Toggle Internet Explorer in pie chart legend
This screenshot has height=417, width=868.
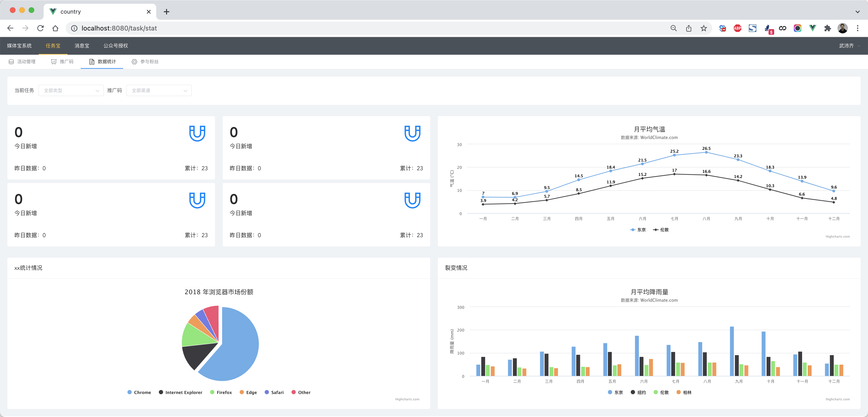[181, 392]
